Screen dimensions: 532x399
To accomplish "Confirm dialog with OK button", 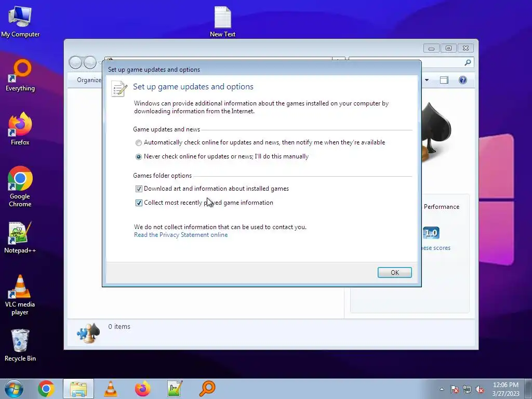I will [395, 272].
